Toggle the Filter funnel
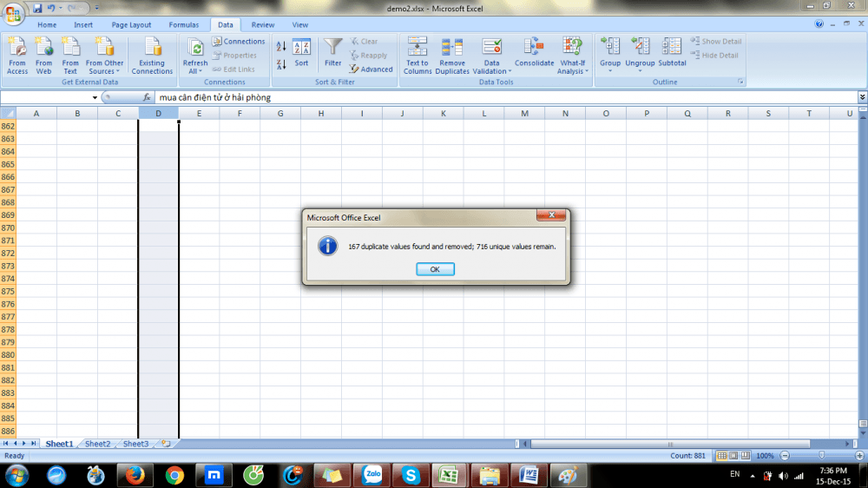The image size is (868, 488). coord(332,53)
